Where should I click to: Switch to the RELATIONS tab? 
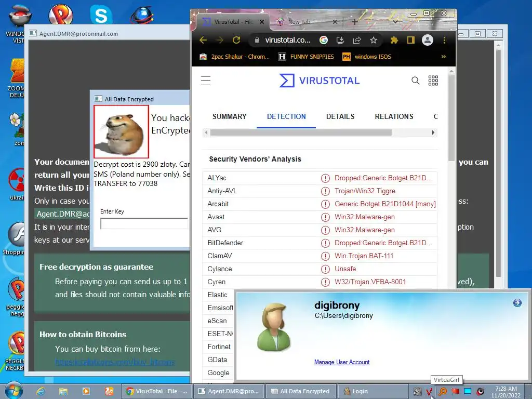coord(394,117)
